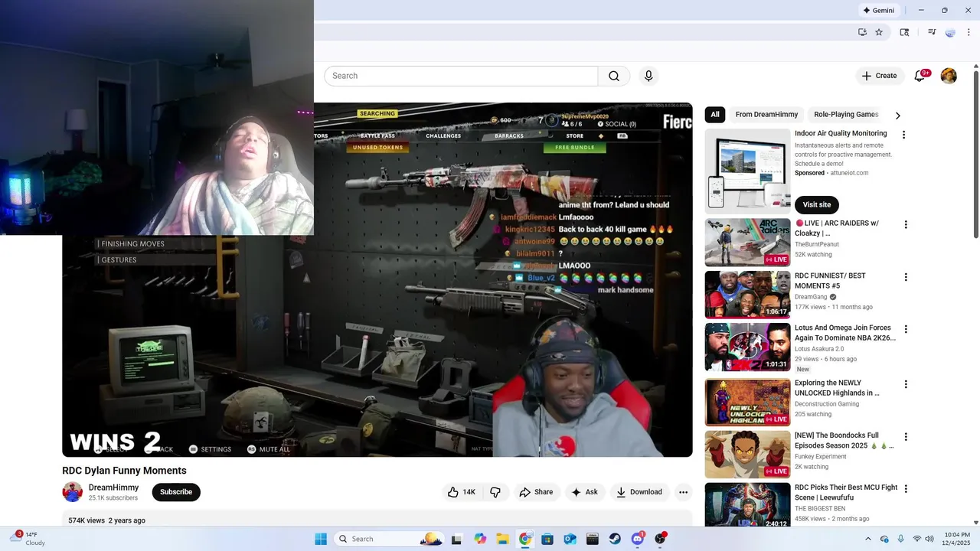Open Lotus And Omega NBA 2K26 thumbnail
Image resolution: width=980 pixels, height=551 pixels.
[747, 347]
